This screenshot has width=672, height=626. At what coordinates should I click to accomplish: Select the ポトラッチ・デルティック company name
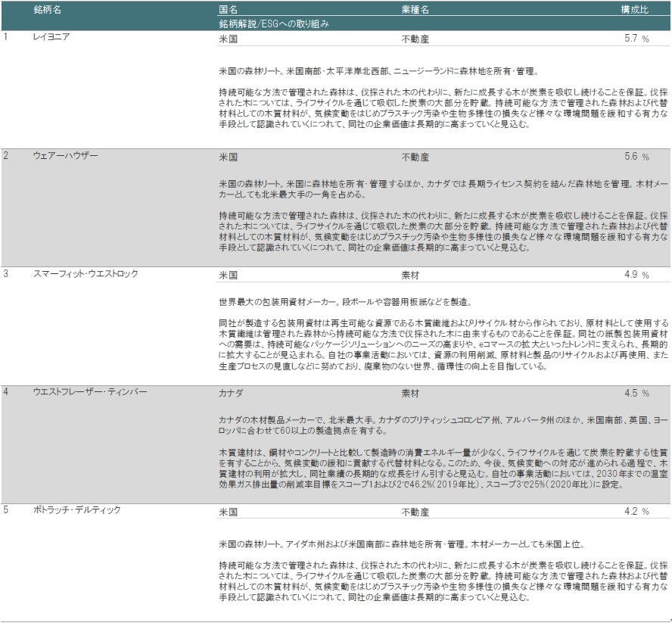tap(76, 510)
